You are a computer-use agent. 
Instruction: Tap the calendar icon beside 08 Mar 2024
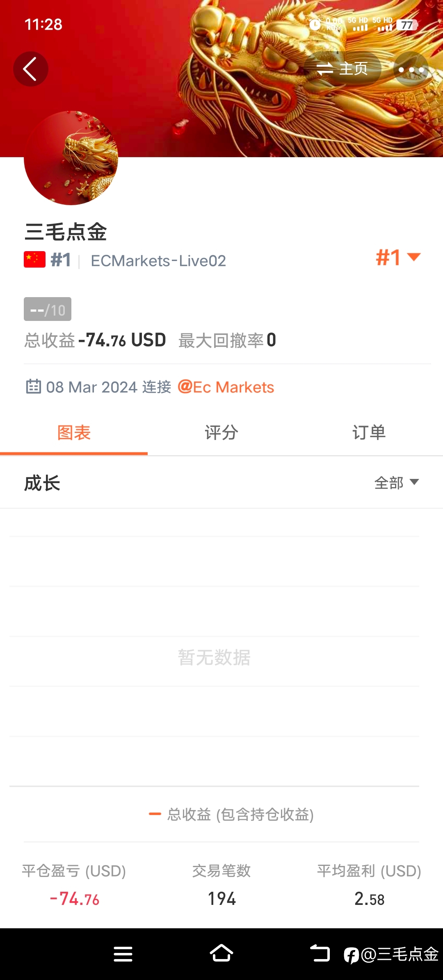(33, 387)
